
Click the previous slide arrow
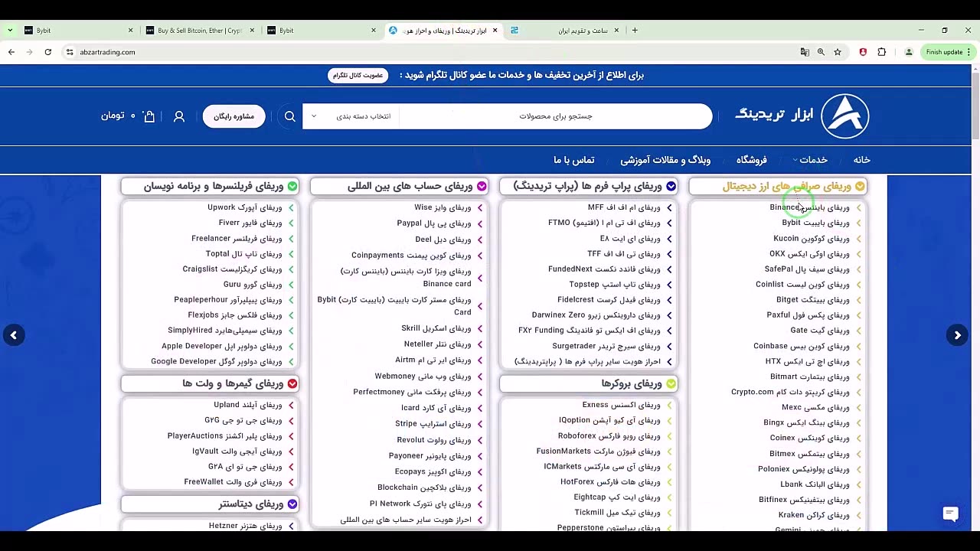[x=14, y=335]
